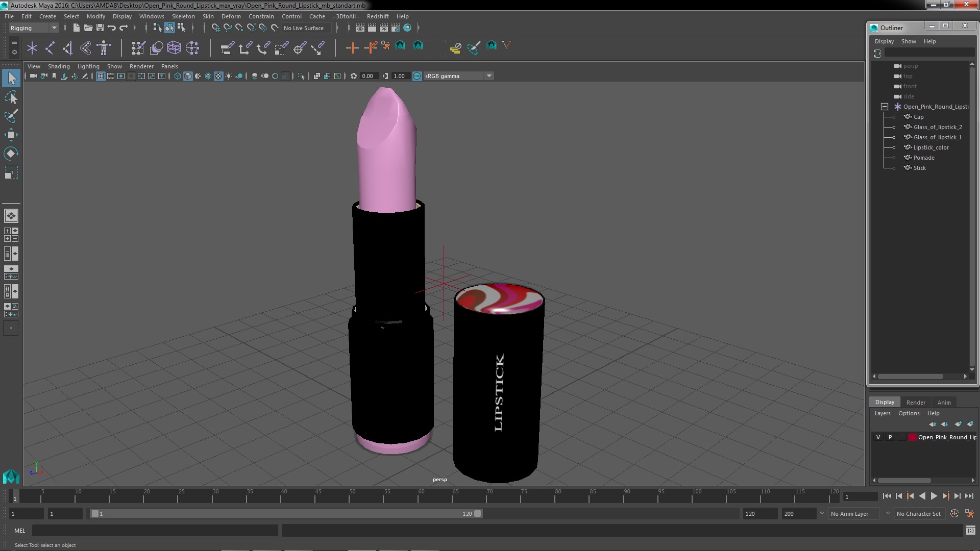
Task: Toggle auto keyframe button
Action: pyautogui.click(x=954, y=514)
